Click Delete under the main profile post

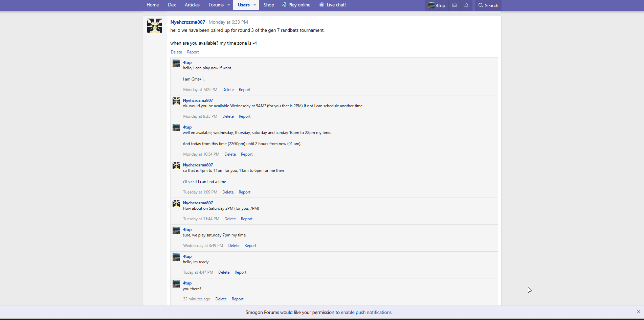[x=176, y=52]
